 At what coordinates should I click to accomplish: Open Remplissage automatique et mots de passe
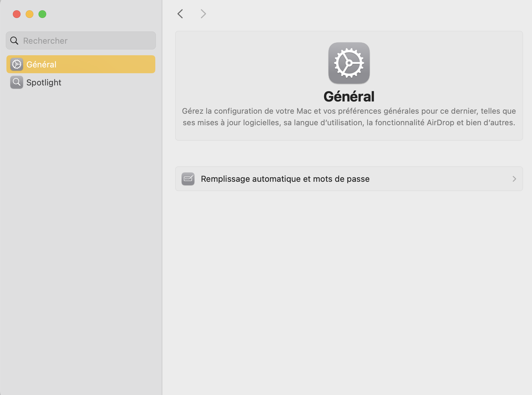[x=349, y=179]
